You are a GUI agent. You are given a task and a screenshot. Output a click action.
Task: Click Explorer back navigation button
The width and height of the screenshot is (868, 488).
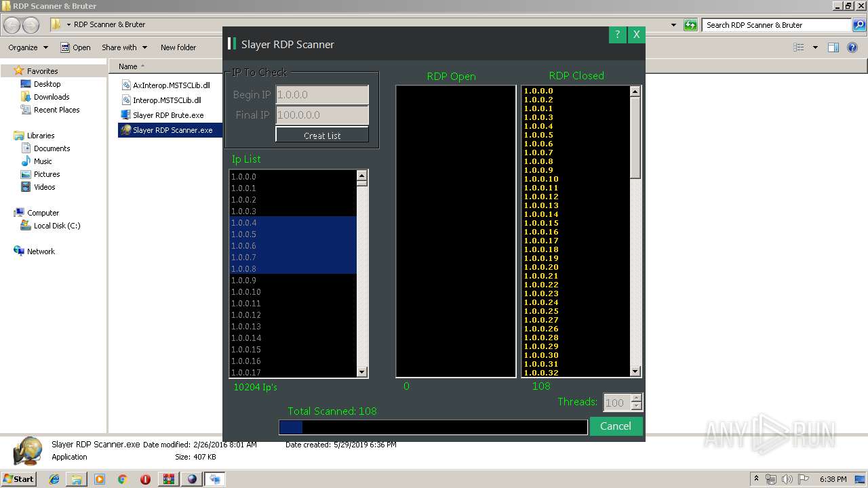click(x=12, y=25)
